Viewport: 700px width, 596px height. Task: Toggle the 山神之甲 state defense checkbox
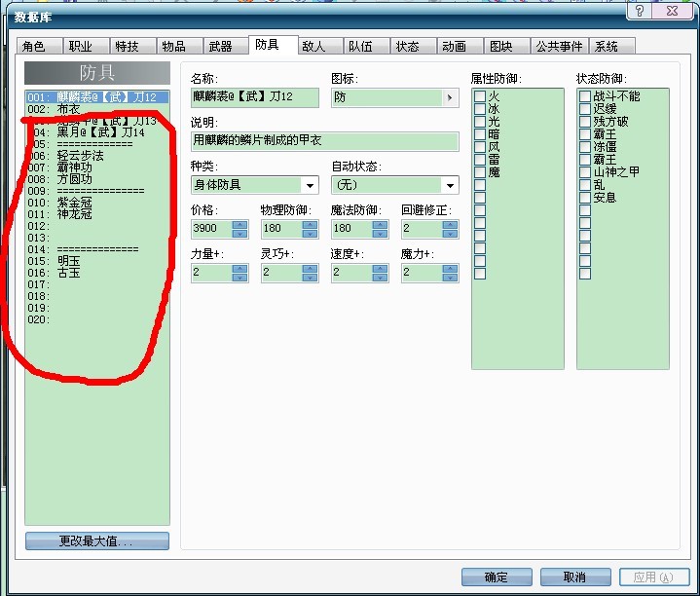click(x=585, y=172)
